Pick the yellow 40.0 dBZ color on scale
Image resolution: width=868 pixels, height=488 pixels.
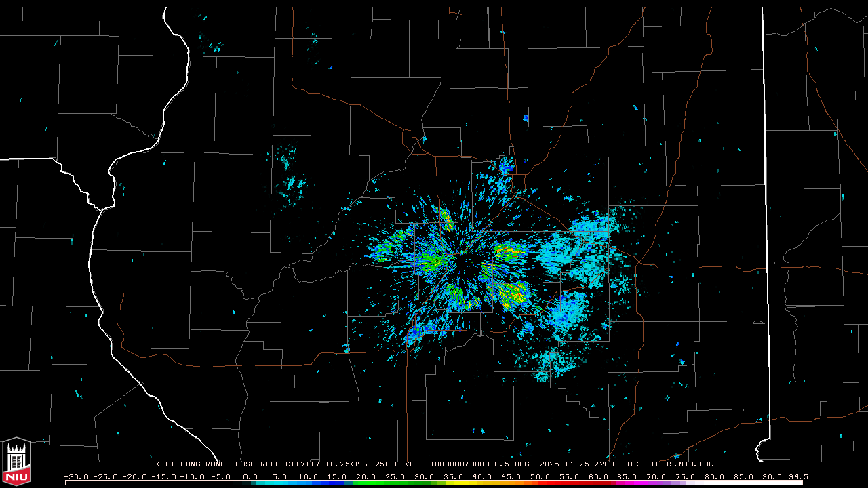(x=483, y=483)
